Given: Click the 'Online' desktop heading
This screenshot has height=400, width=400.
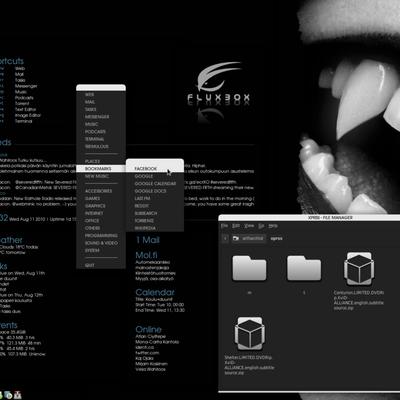Looking at the screenshot, I should pyautogui.click(x=148, y=329).
